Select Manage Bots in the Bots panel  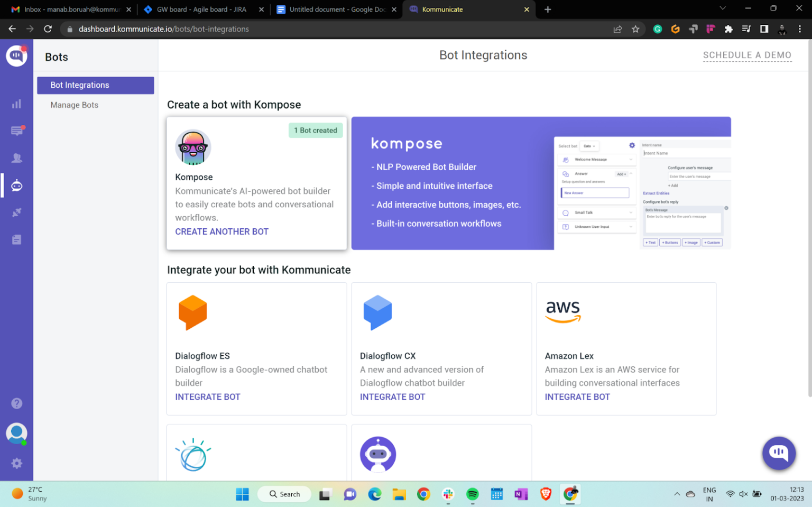[x=74, y=105]
